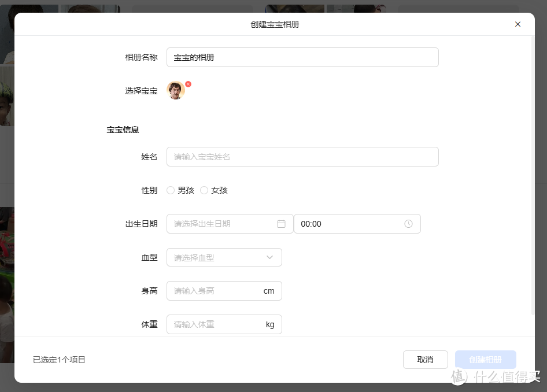547x392 pixels.
Task: Click the kg unit label in the weight field
Action: click(269, 324)
